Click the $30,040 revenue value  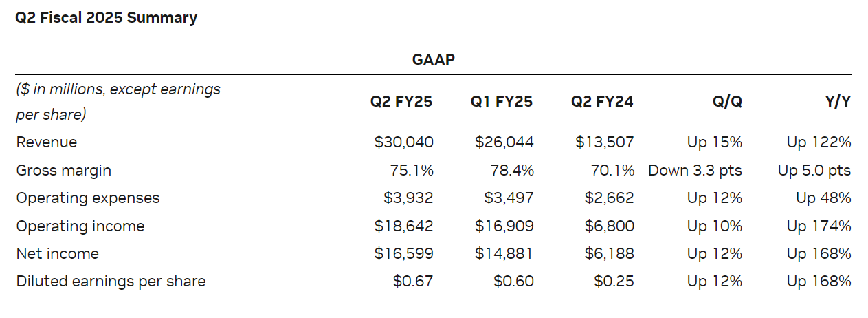(x=404, y=142)
